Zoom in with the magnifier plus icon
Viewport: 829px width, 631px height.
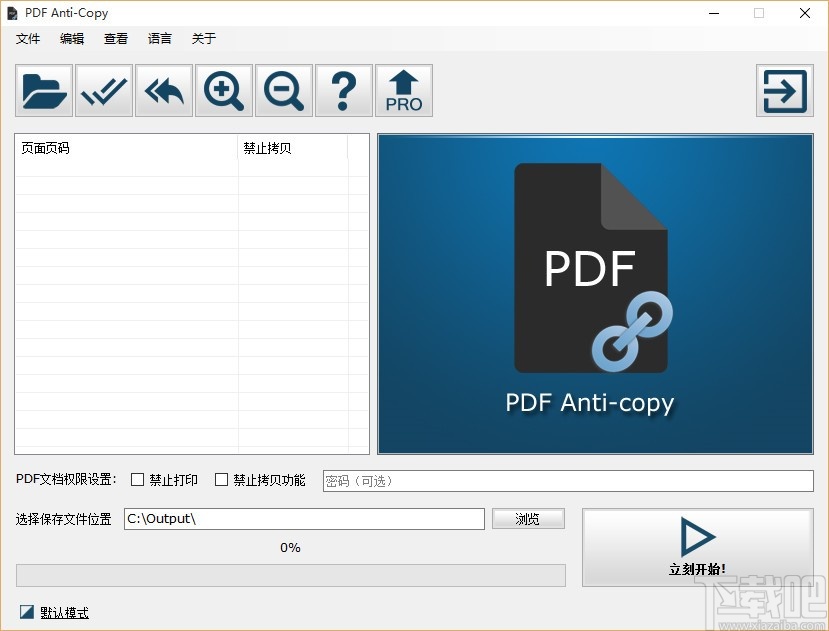[x=223, y=90]
